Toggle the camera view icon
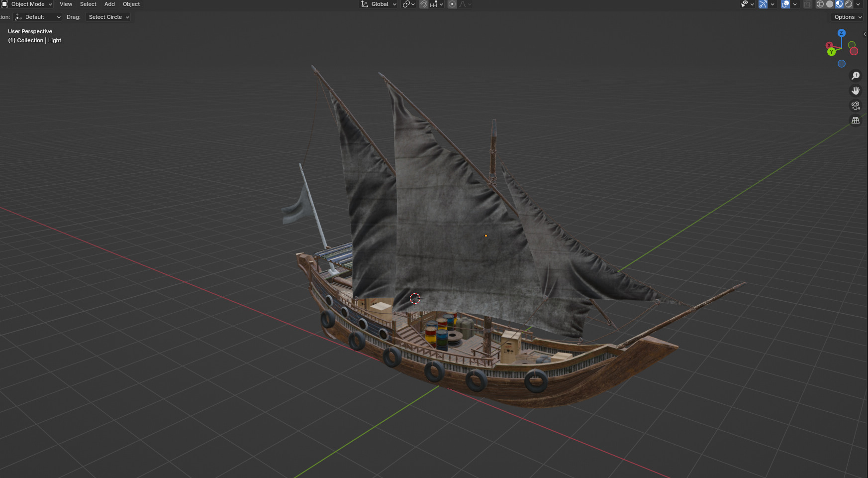This screenshot has height=478, width=868. click(x=856, y=106)
